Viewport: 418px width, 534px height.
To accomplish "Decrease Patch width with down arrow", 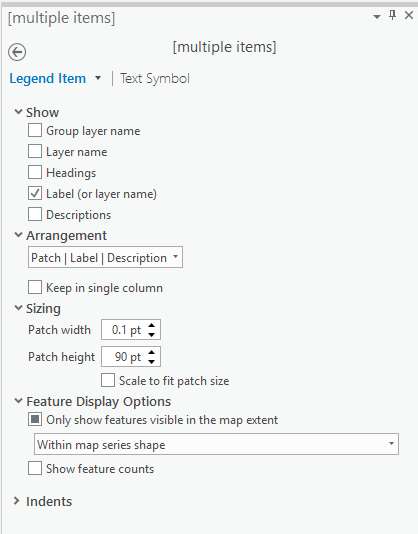I will (152, 334).
